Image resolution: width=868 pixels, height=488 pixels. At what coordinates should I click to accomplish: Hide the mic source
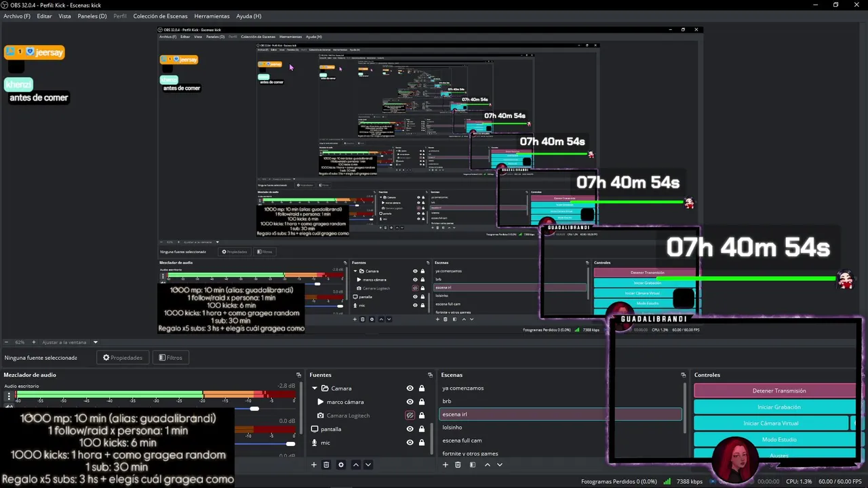410,443
